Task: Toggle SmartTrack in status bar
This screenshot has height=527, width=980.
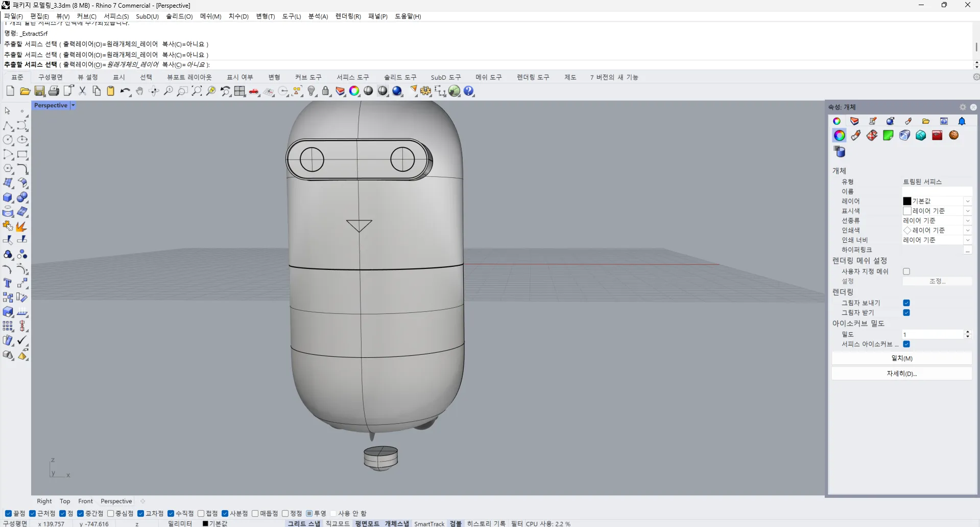Action: [x=429, y=523]
